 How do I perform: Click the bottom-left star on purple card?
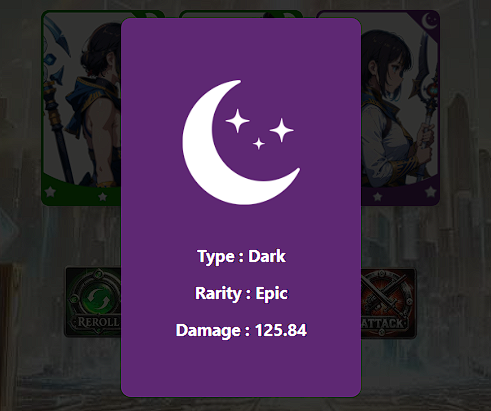point(378,197)
